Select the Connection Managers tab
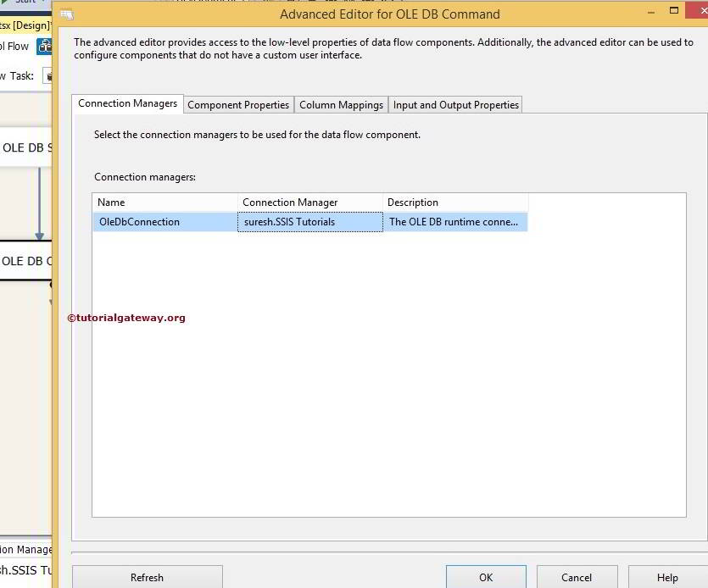Viewport: 708px width, 588px height. click(x=127, y=103)
